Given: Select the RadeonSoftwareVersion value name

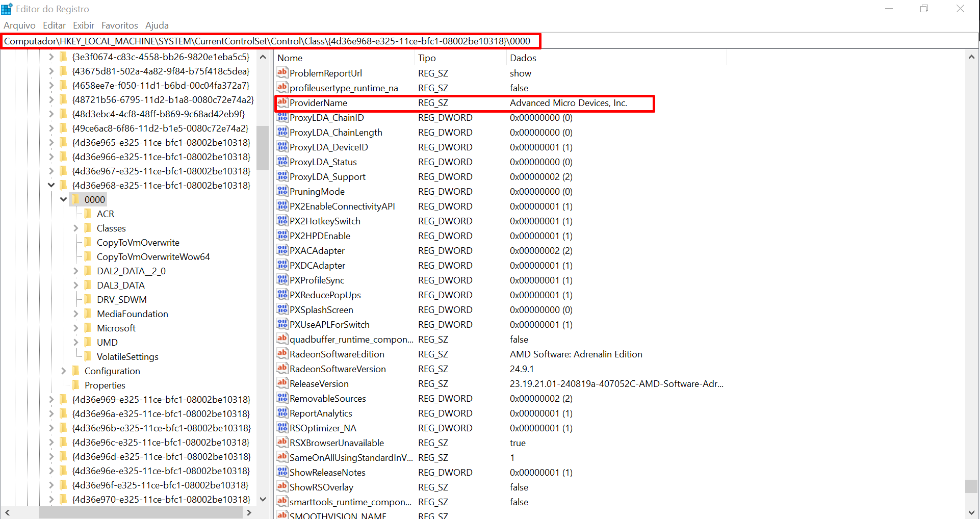Looking at the screenshot, I should point(338,369).
